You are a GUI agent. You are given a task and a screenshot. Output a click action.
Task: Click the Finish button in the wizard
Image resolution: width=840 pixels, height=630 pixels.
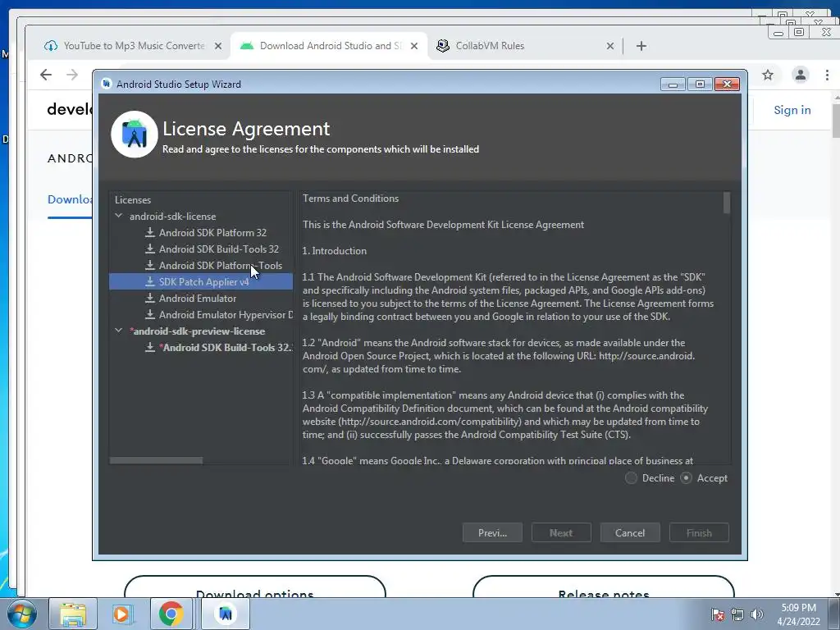[x=699, y=533]
